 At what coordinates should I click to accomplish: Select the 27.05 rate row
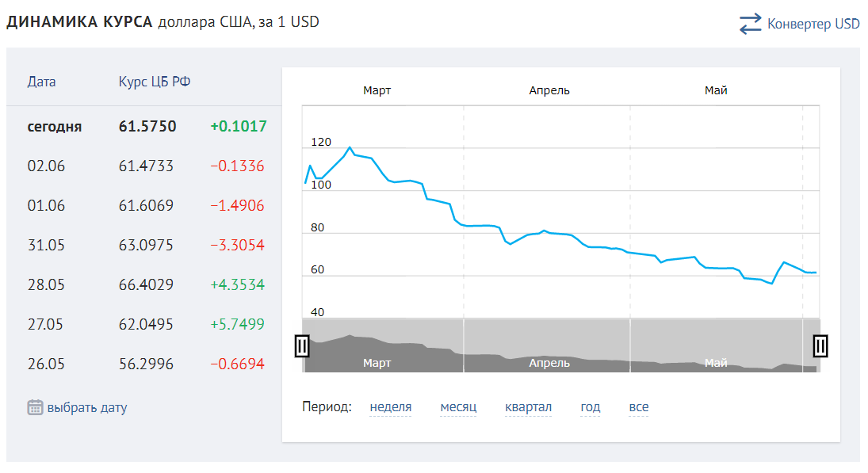[x=147, y=324]
